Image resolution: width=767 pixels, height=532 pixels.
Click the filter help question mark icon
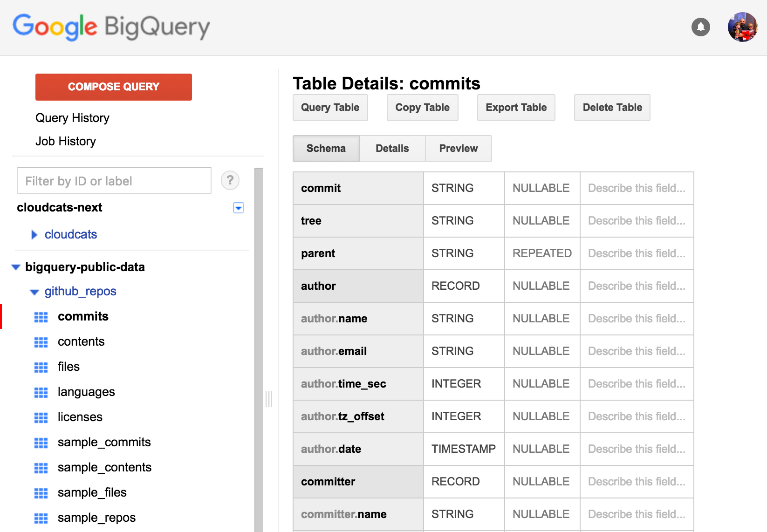click(230, 180)
